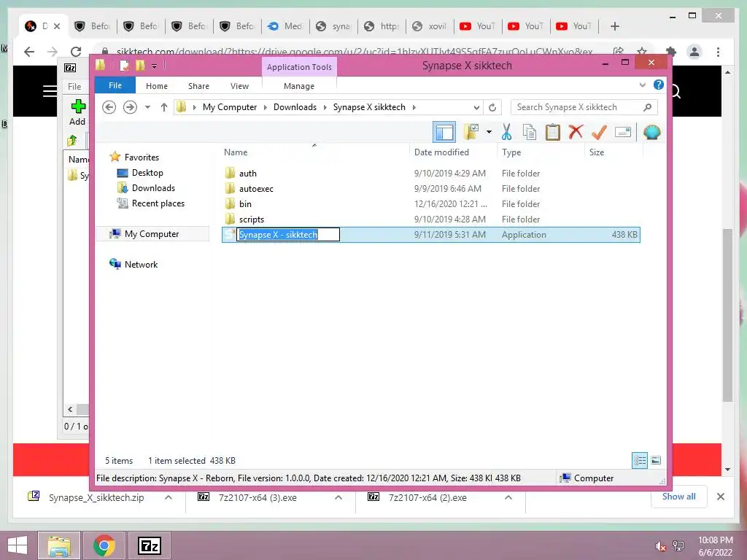The width and height of the screenshot is (747, 560).
Task: Click the quick access New Folder icon
Action: pyautogui.click(x=139, y=65)
